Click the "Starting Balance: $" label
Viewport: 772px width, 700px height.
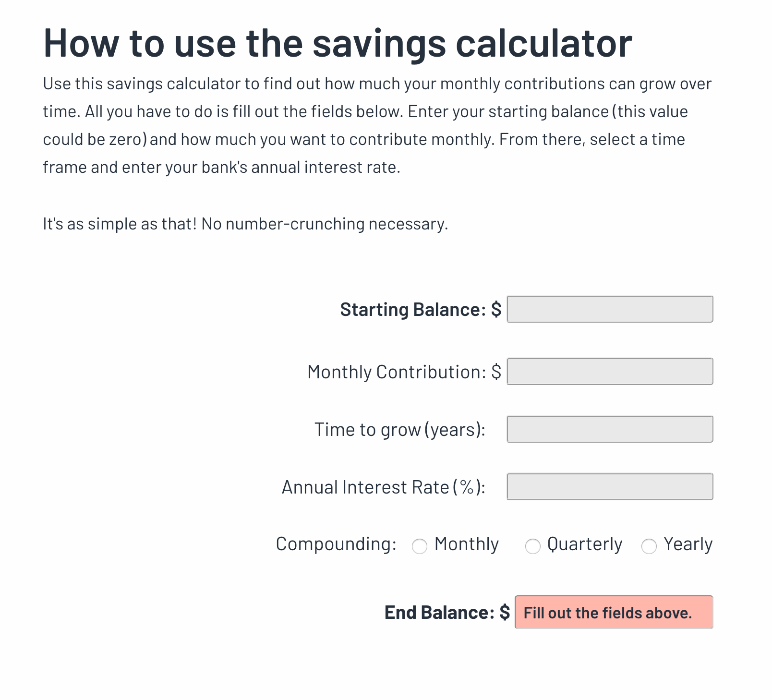point(420,310)
